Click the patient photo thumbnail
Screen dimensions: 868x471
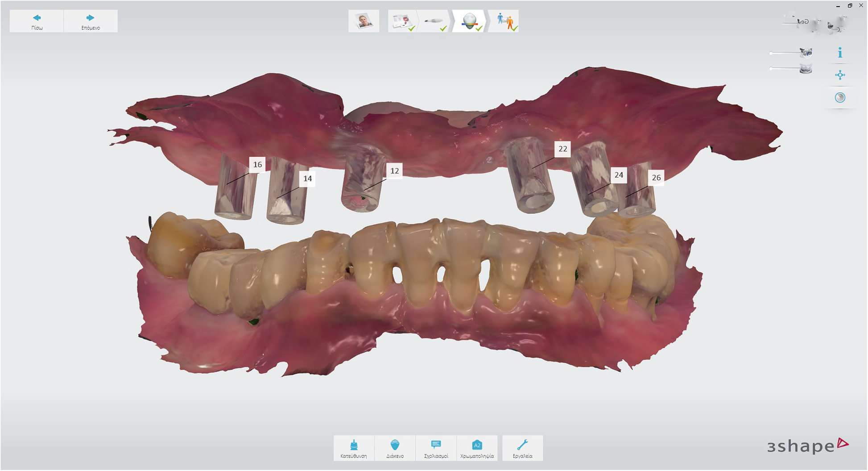coord(364,21)
